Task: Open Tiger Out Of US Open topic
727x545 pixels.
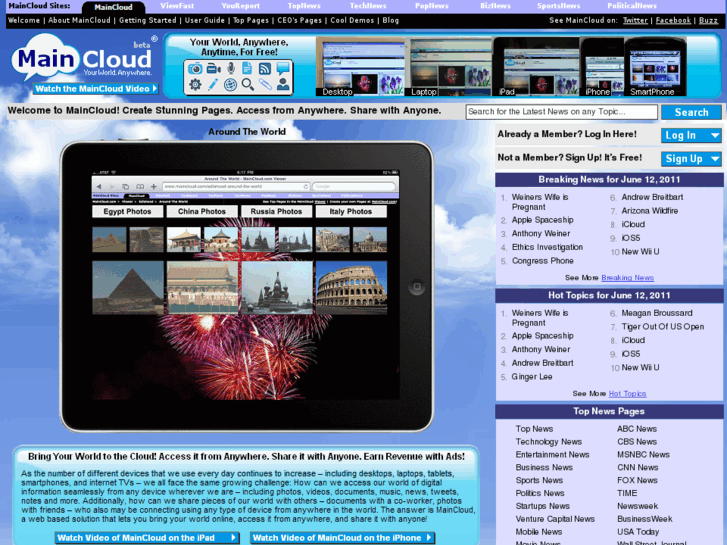Action: point(663,327)
